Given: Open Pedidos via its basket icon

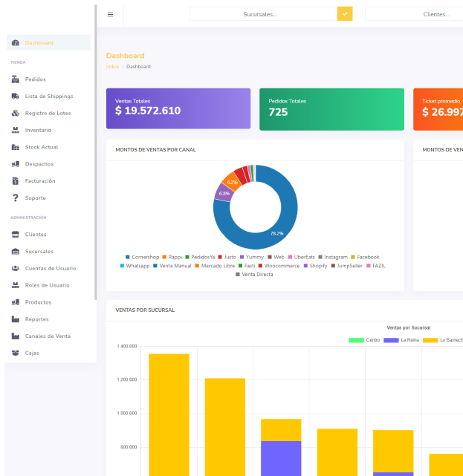Looking at the screenshot, I should 16,79.
